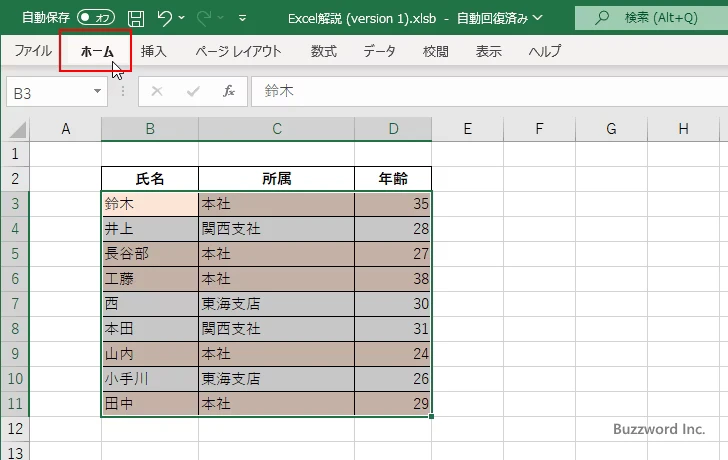Select column D header

(x=393, y=129)
